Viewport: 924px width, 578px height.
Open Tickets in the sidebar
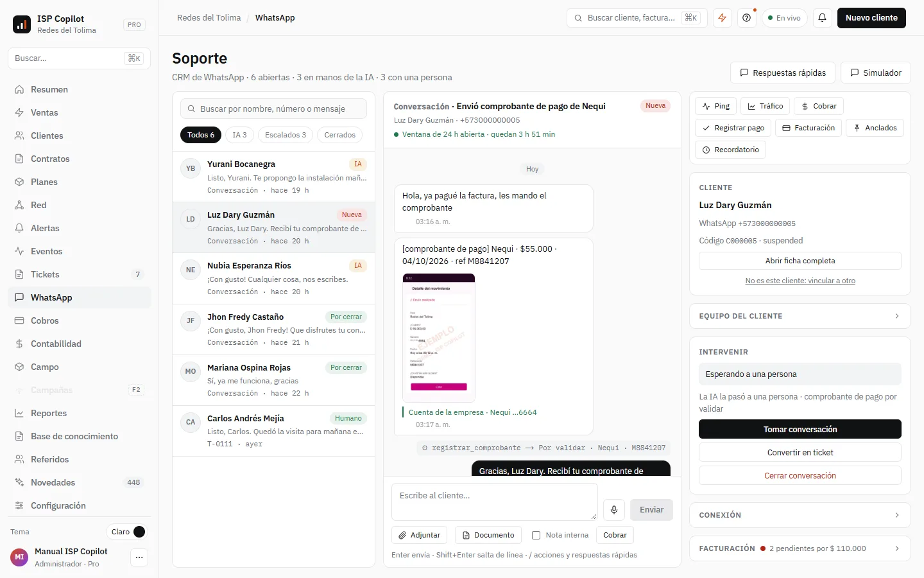click(80, 274)
